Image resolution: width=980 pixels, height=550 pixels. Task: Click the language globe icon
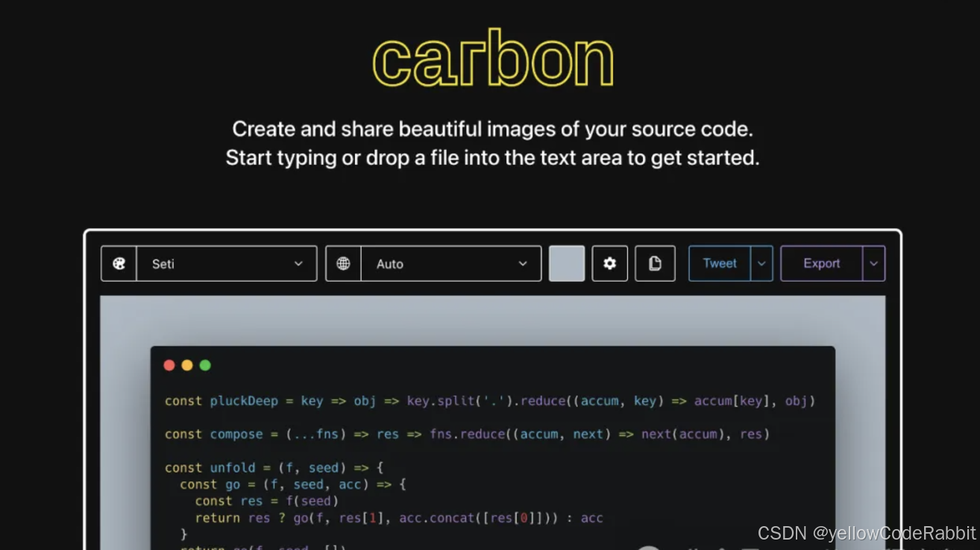click(x=343, y=264)
